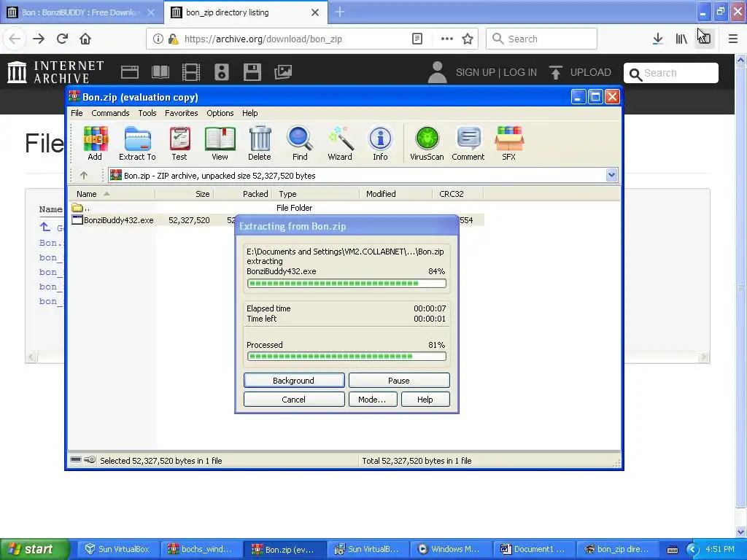Open the Tools menu
This screenshot has width=747, height=560.
[147, 113]
